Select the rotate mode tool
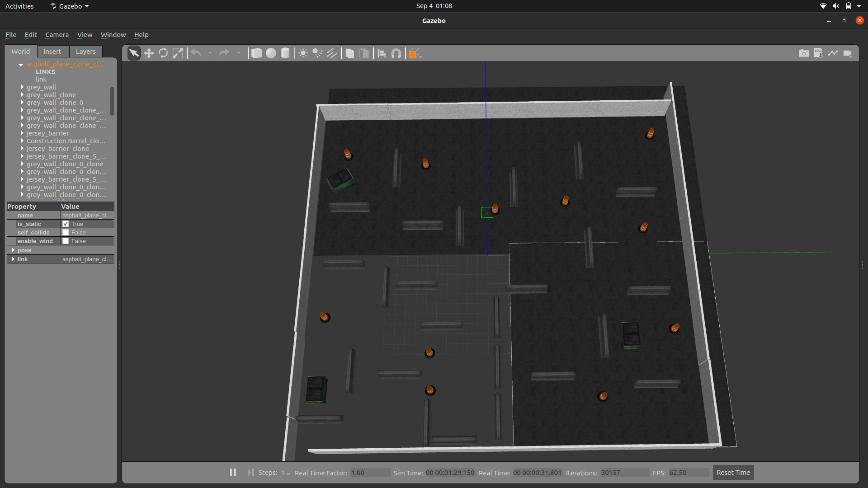868x488 pixels. [163, 53]
